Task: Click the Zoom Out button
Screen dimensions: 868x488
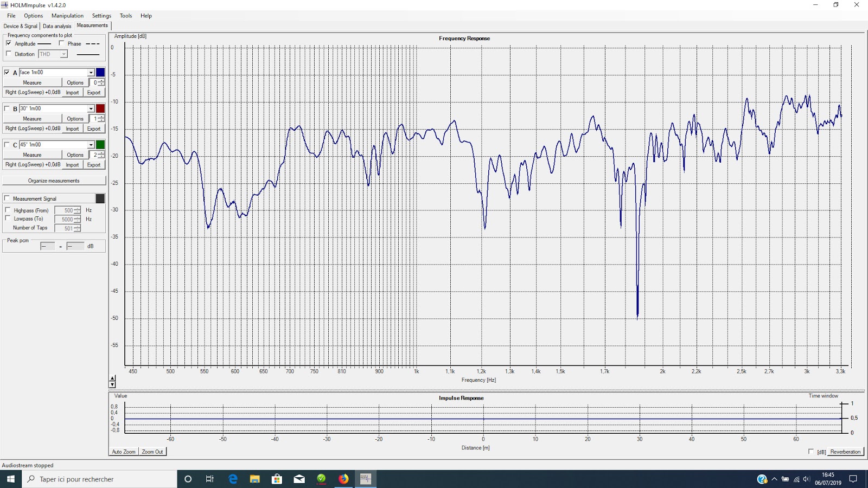Action: (x=152, y=452)
